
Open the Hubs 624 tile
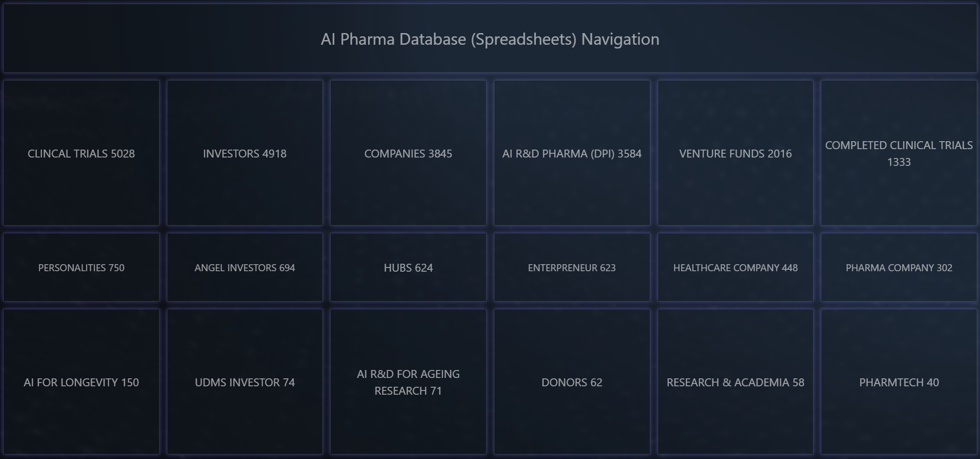coord(408,267)
